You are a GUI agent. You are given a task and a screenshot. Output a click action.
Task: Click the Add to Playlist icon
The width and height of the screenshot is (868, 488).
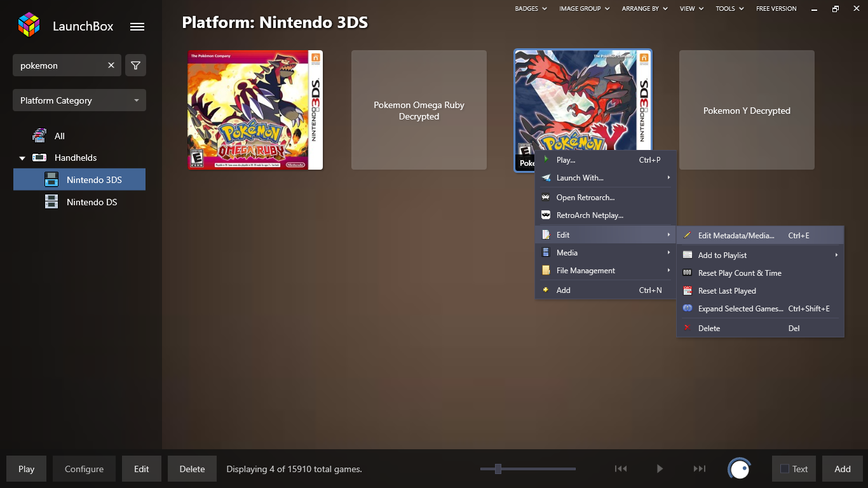[688, 255]
